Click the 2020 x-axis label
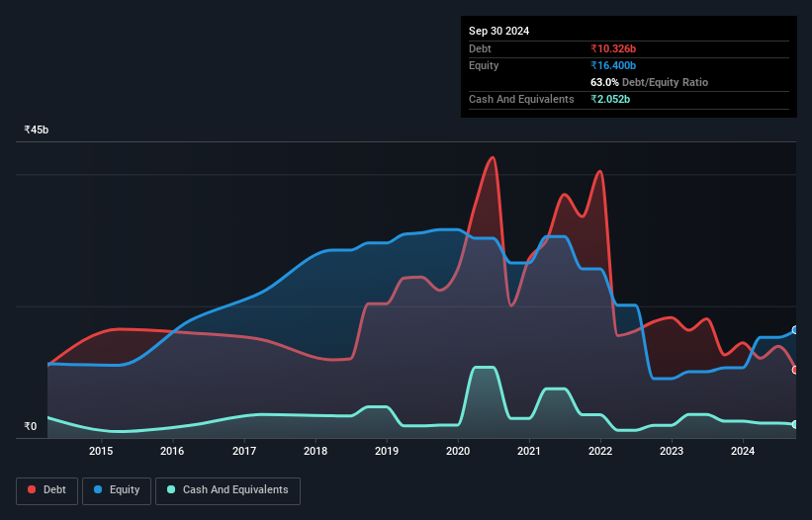 pyautogui.click(x=458, y=451)
